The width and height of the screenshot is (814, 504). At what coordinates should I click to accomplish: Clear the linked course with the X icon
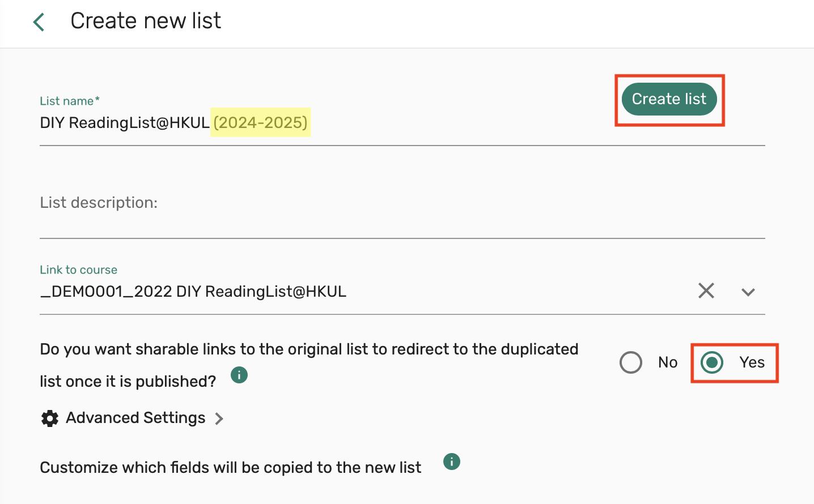coord(706,291)
